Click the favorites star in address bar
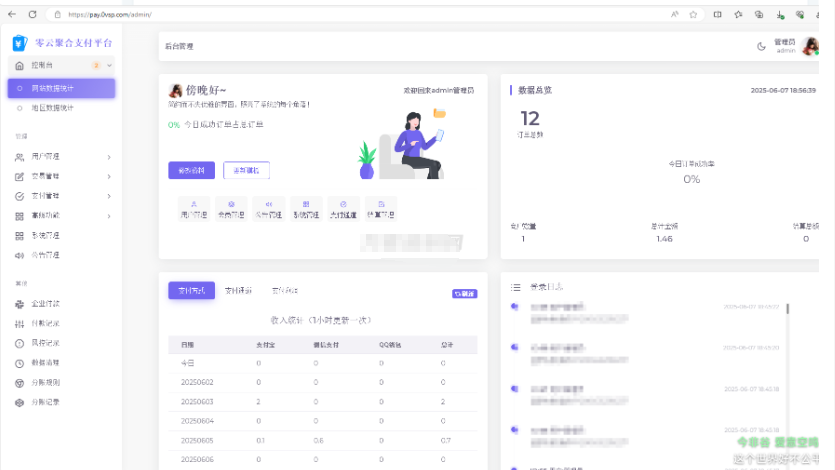 point(693,14)
